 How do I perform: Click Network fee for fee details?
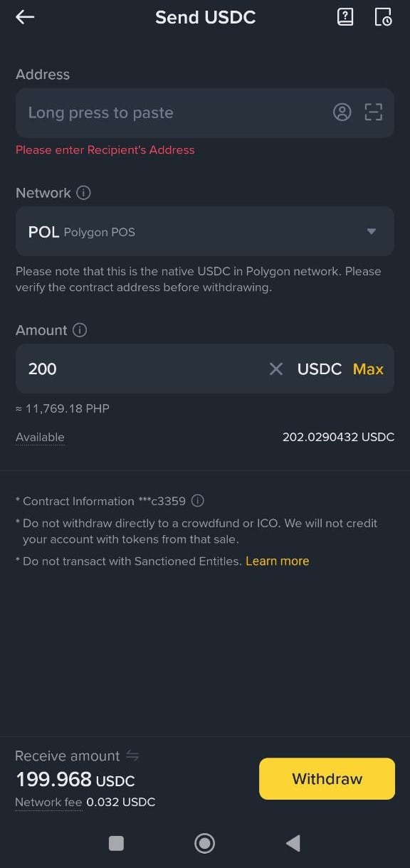tap(48, 802)
